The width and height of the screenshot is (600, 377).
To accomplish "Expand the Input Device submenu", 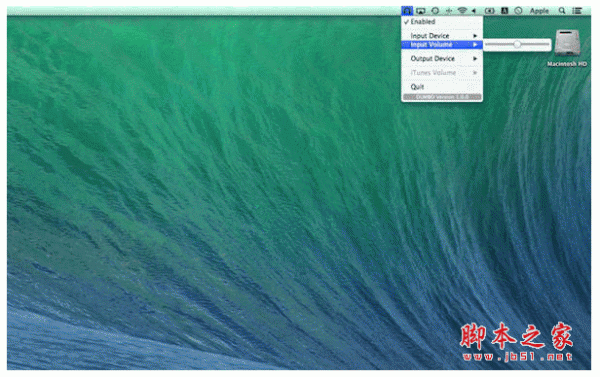I will [442, 36].
